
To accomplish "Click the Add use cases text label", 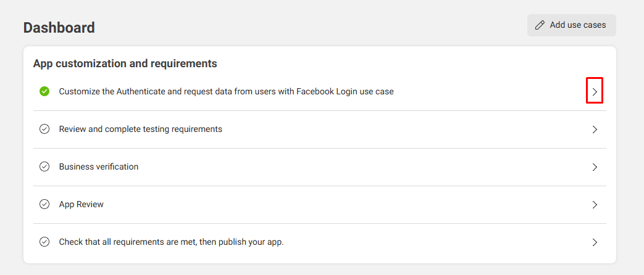I will (578, 25).
